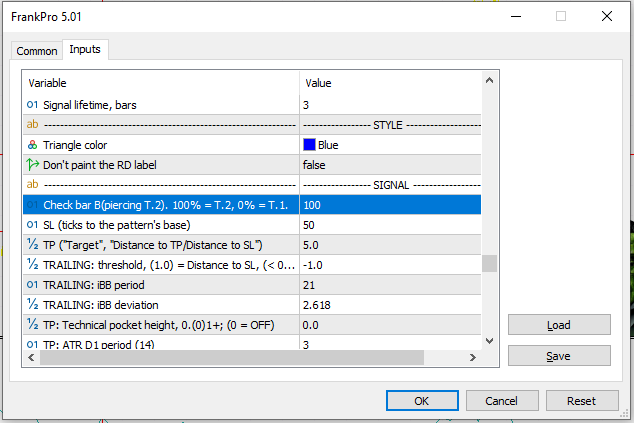Toggle the false value for RD label
The height and width of the screenshot is (423, 634).
[390, 165]
